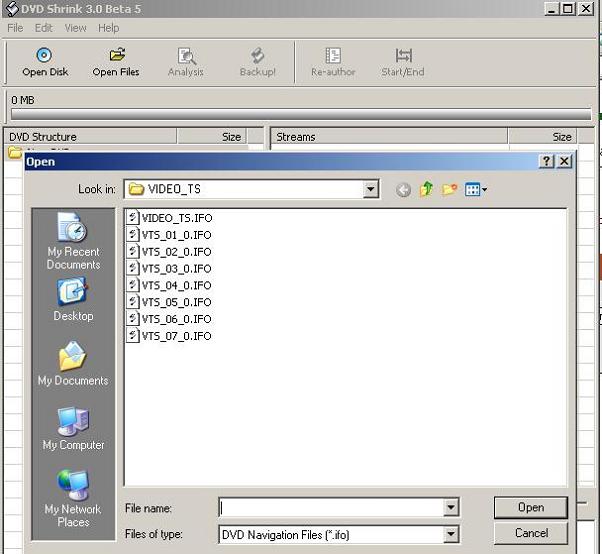Open the View menu icon in Open dialog
The image size is (602, 554).
pyautogui.click(x=476, y=189)
